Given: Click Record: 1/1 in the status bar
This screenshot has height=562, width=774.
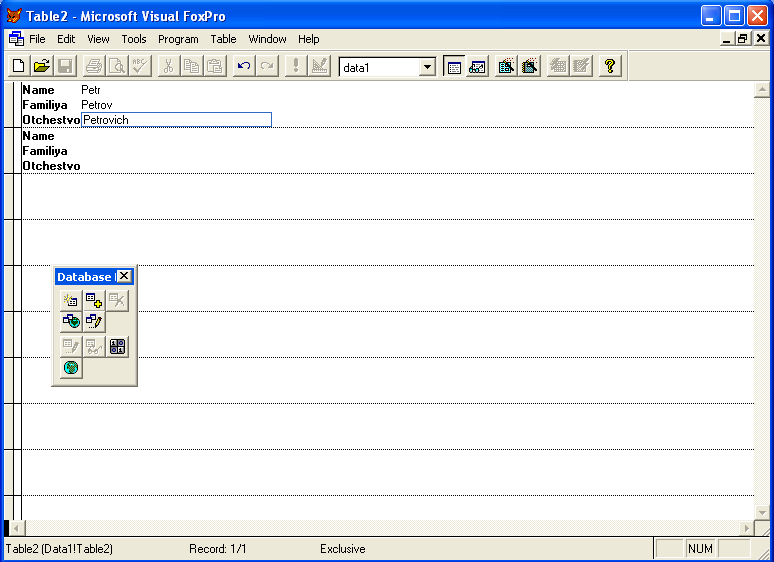Looking at the screenshot, I should 218,549.
